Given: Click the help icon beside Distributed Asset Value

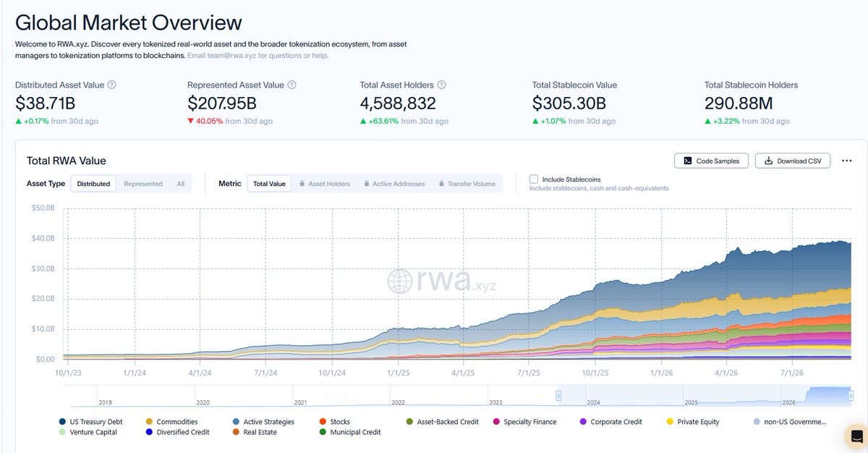Looking at the screenshot, I should (x=111, y=85).
